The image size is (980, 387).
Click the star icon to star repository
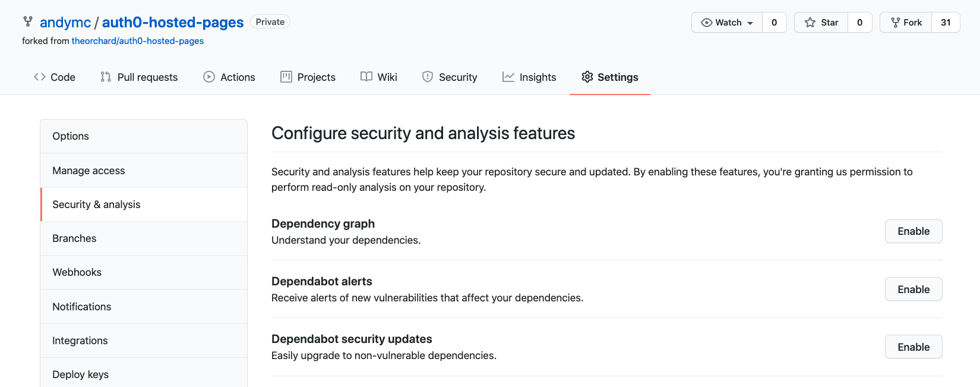click(x=810, y=23)
